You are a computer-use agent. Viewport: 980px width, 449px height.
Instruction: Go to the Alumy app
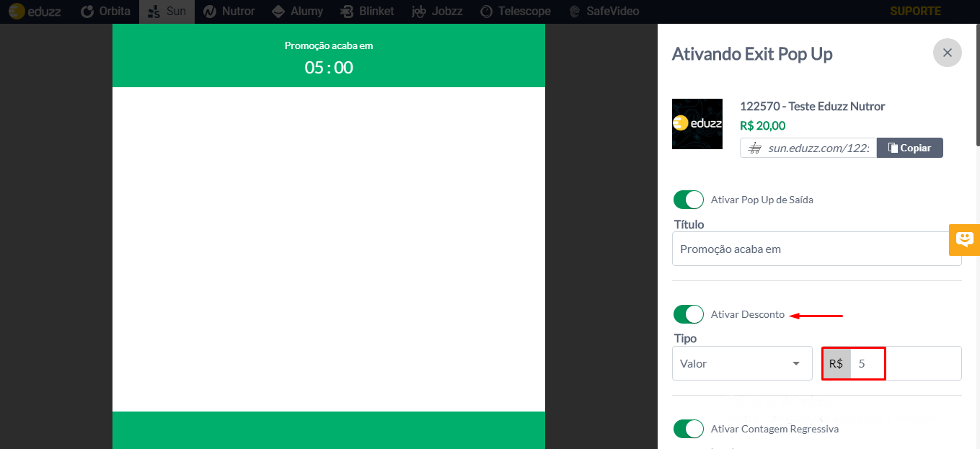click(x=298, y=12)
